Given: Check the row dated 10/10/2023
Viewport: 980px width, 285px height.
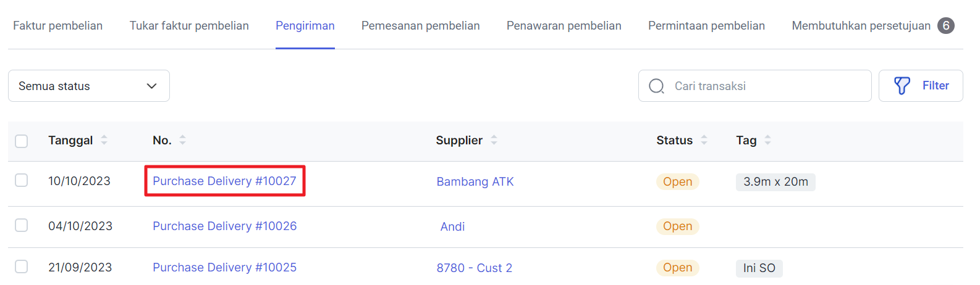Looking at the screenshot, I should (22, 180).
